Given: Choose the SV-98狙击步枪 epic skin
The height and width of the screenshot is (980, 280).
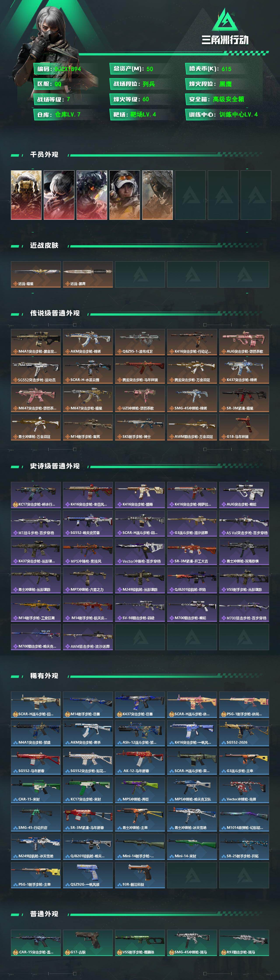Looking at the screenshot, I should click(140, 609).
